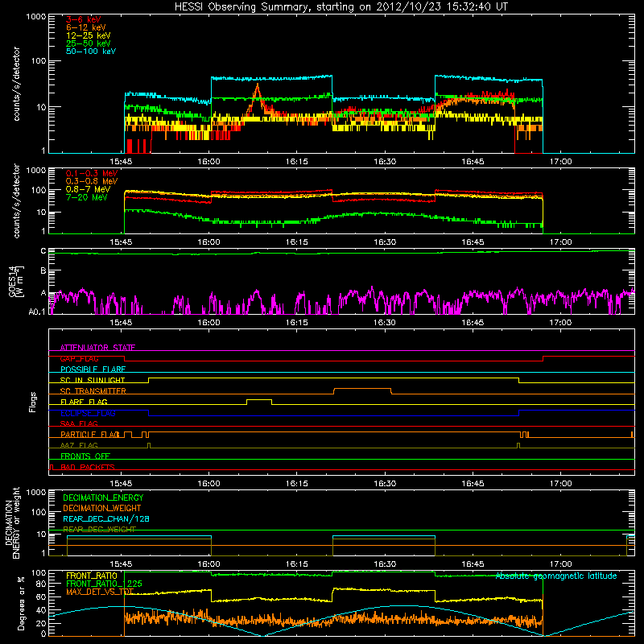This screenshot has width=644, height=644.
Task: Select the yellow FRONT_RATIO legend label
Action: [92, 576]
